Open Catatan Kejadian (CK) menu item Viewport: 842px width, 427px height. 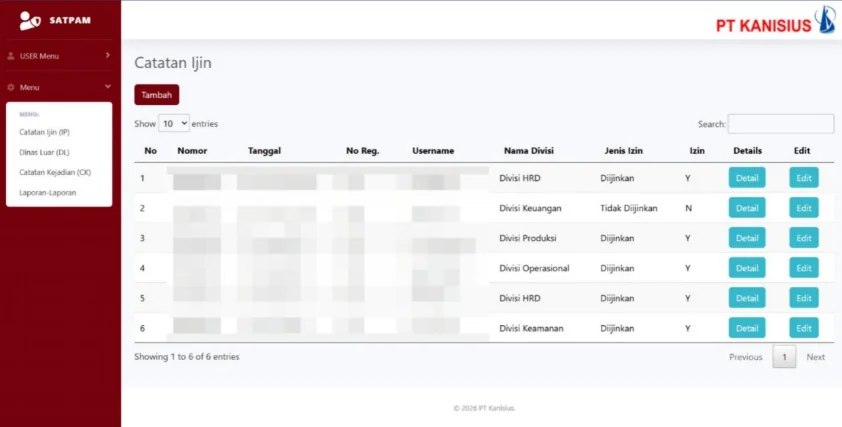55,172
